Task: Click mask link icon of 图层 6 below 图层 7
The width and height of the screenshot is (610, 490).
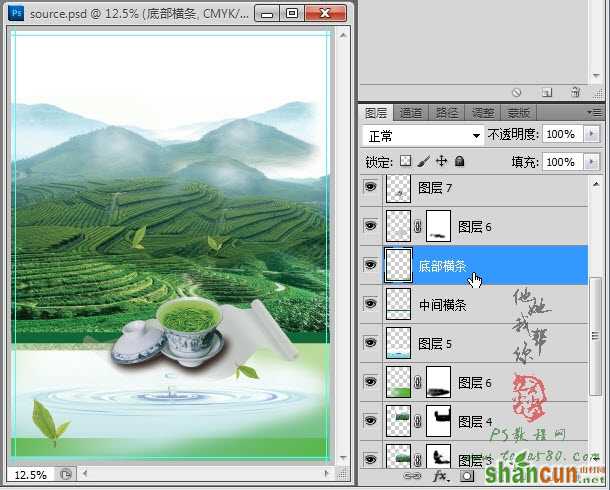Action: coord(418,226)
